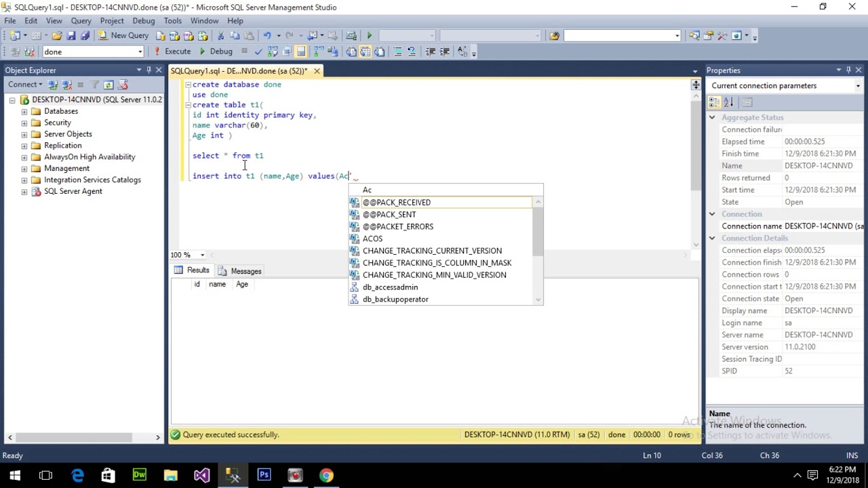Viewport: 868px width, 488px height.
Task: Expand the Server Objects node
Action: coord(24,134)
